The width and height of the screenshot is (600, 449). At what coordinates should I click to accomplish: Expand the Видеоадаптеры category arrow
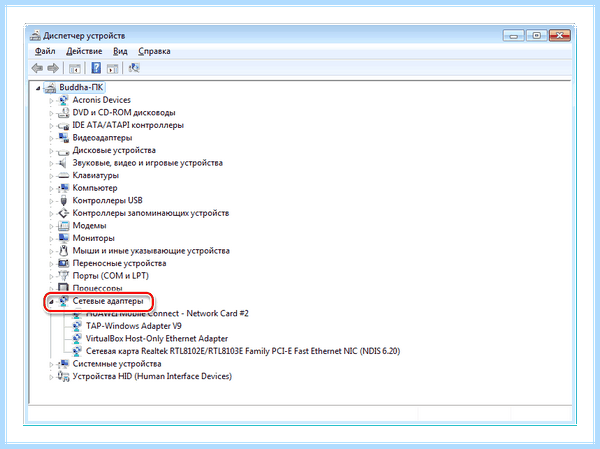tap(51, 138)
